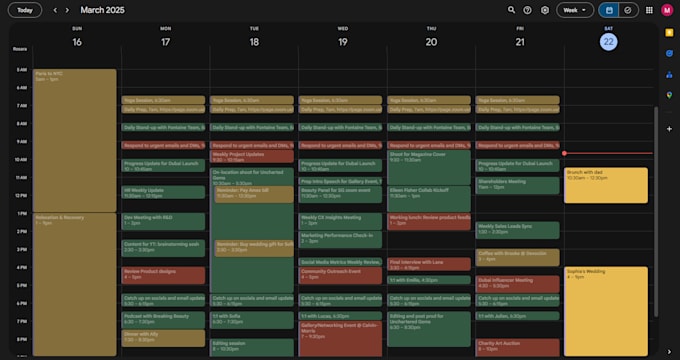The height and width of the screenshot is (360, 680).
Task: Open the Weekly Project Updates event on Tuesday
Action: pyautogui.click(x=252, y=156)
